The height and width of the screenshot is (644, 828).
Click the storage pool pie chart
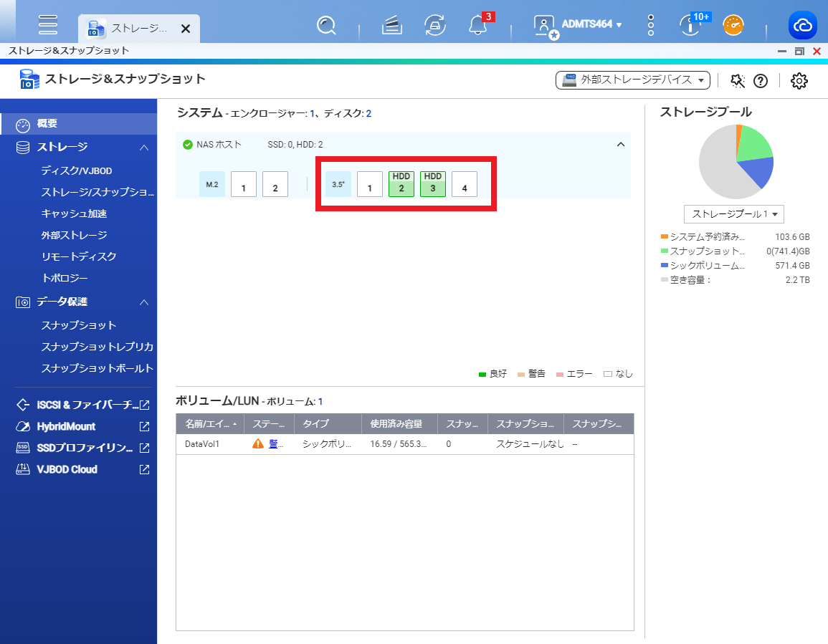coord(736,161)
